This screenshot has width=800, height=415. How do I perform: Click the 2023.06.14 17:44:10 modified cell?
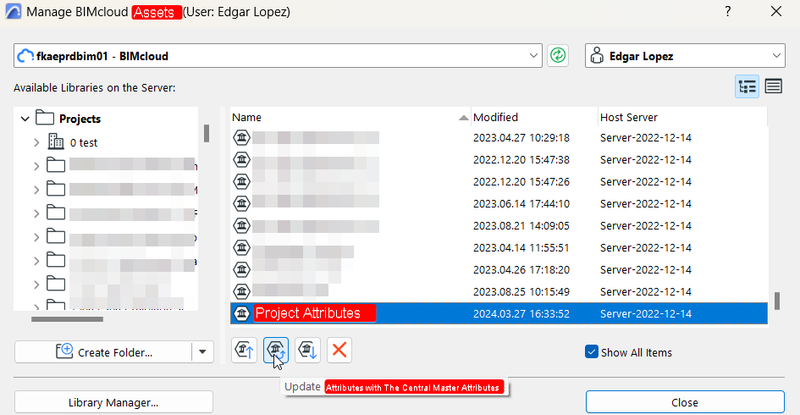[x=521, y=204]
